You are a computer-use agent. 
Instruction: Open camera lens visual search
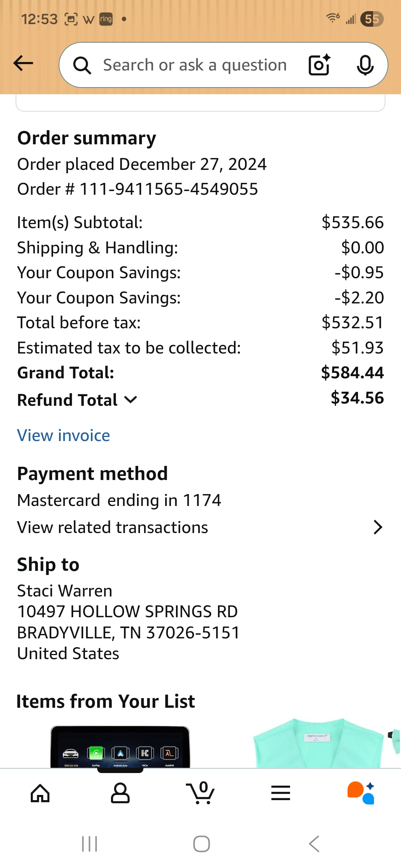click(319, 65)
